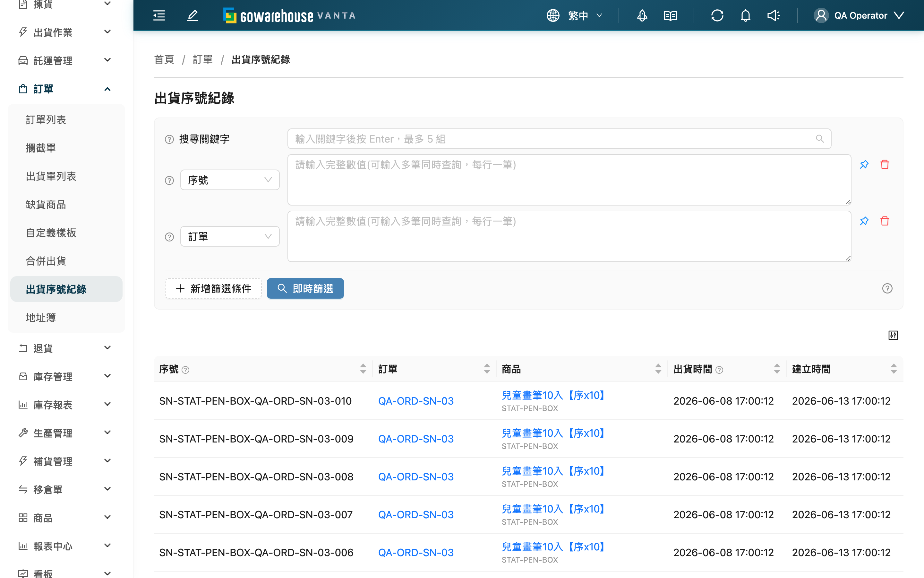Open 兒童畫筆10入 product link in row ending 009
The image size is (924, 578).
(553, 433)
